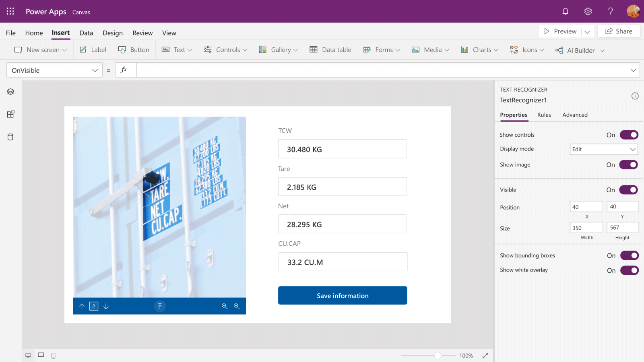Turn off Show bounding boxes toggle
Image resolution: width=644 pixels, height=362 pixels.
pyautogui.click(x=629, y=255)
